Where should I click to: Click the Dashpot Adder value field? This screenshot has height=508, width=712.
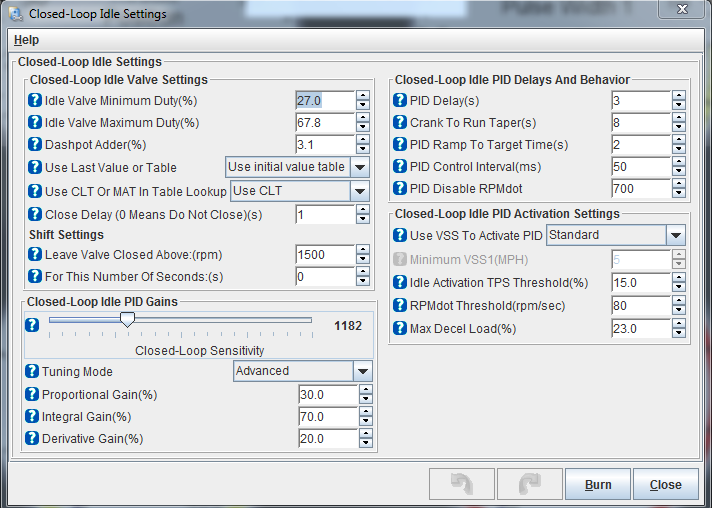[x=325, y=144]
